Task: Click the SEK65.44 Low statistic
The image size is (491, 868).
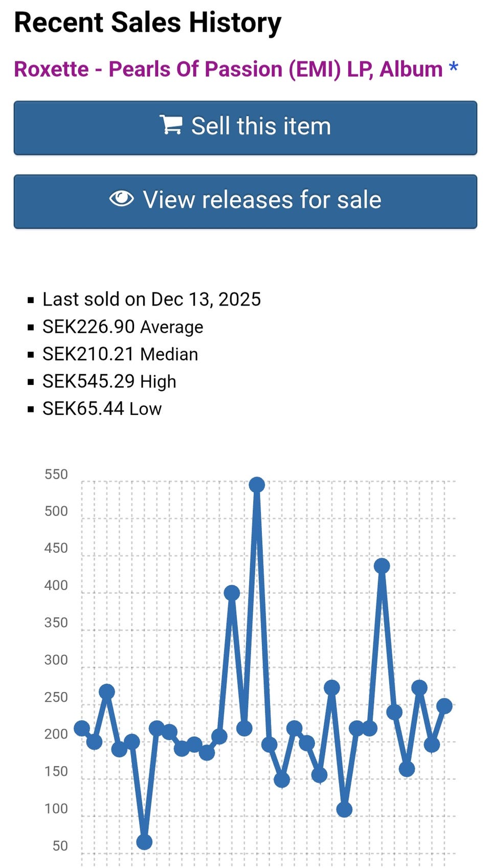Action: (x=102, y=409)
